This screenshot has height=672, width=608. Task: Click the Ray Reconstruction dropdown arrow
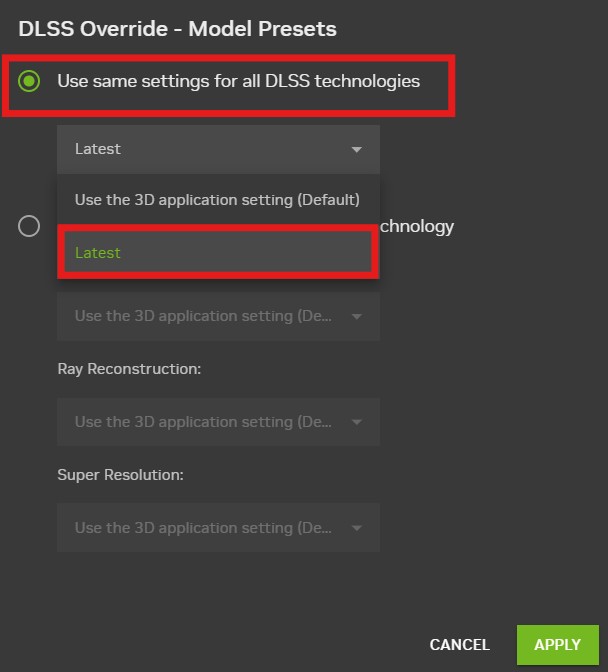[x=357, y=423]
